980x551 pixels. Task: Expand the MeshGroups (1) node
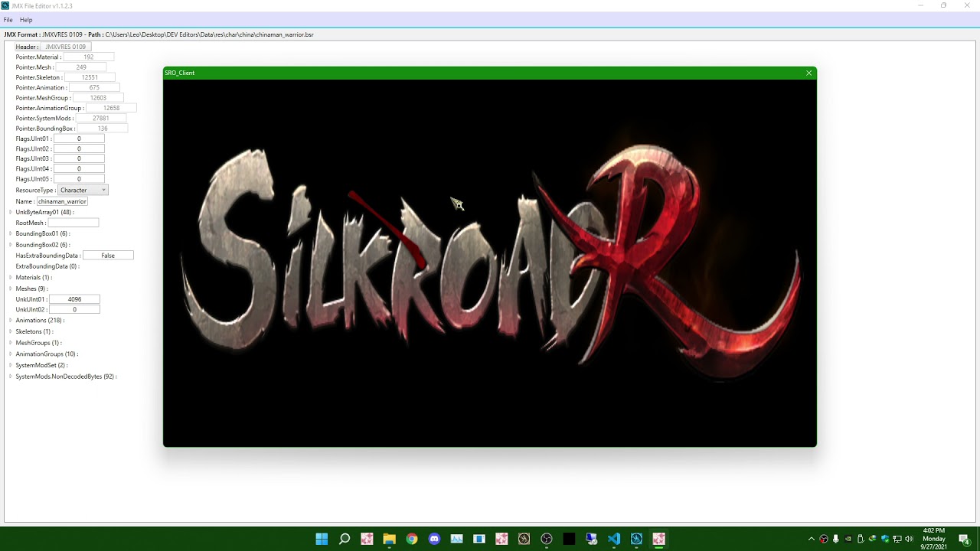[11, 343]
